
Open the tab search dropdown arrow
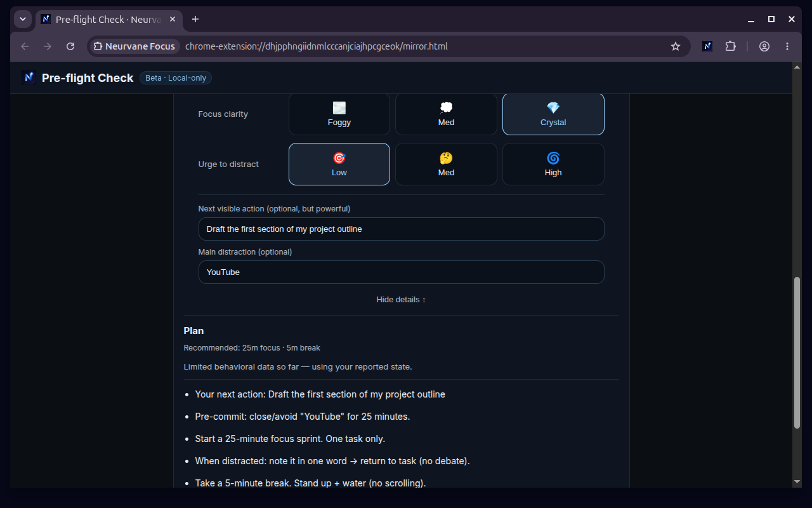click(23, 19)
